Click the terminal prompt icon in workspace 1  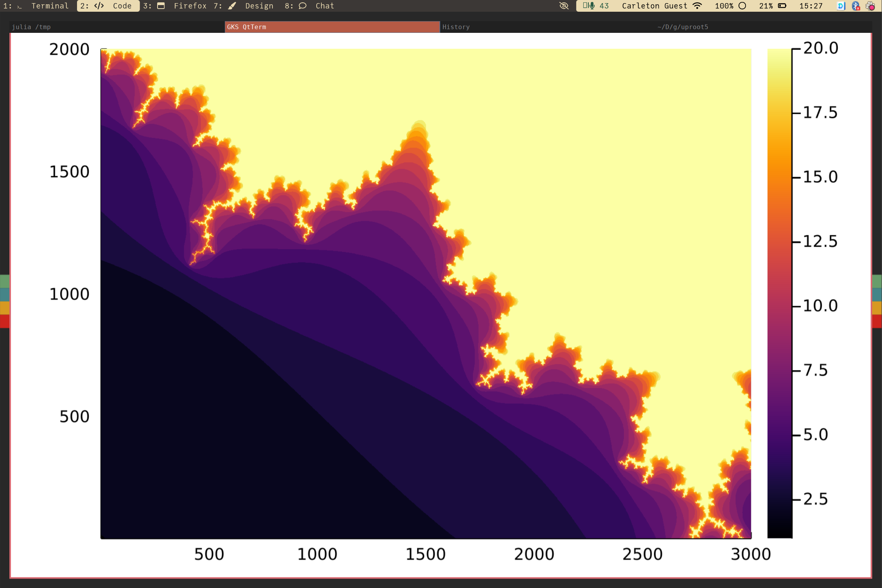pyautogui.click(x=20, y=6)
